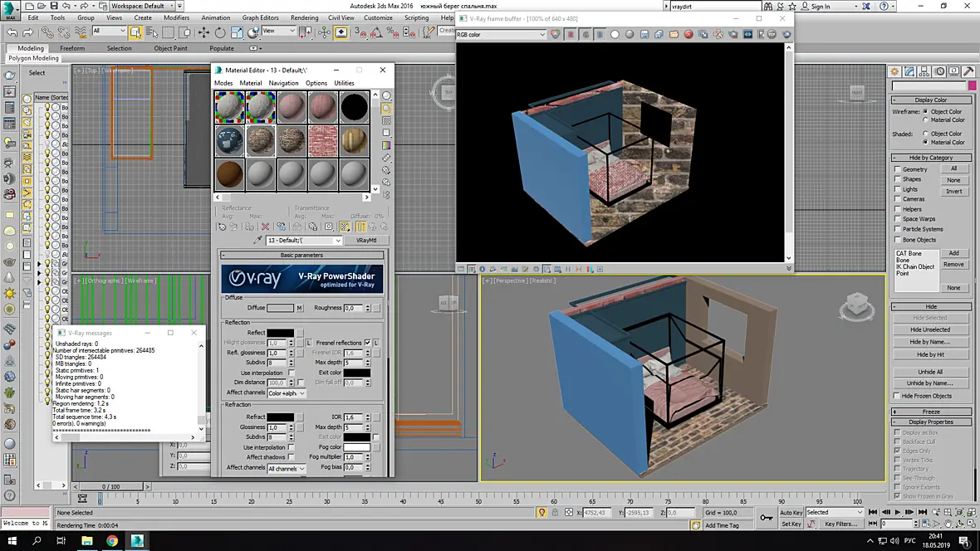Load image in V-Ray frame buffer
980x551 pixels.
674,34
